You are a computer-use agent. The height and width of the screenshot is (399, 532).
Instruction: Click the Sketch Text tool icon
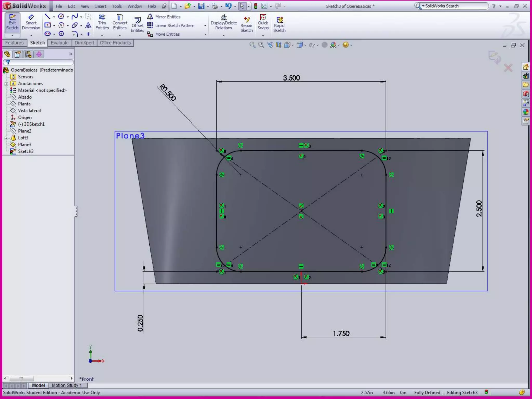[88, 25]
